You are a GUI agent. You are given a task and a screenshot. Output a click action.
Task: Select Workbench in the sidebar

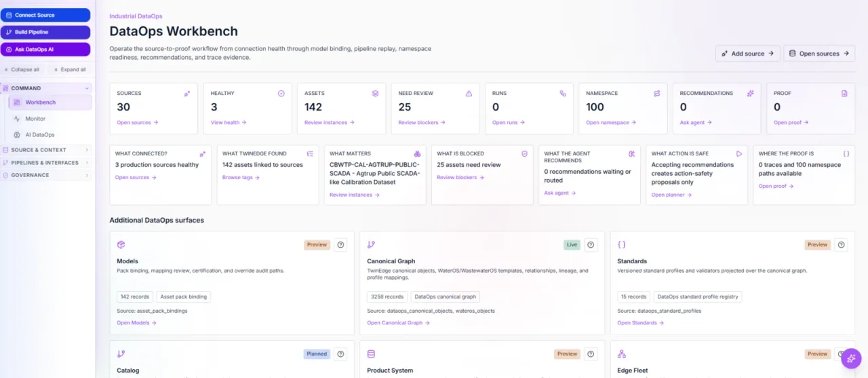point(50,102)
